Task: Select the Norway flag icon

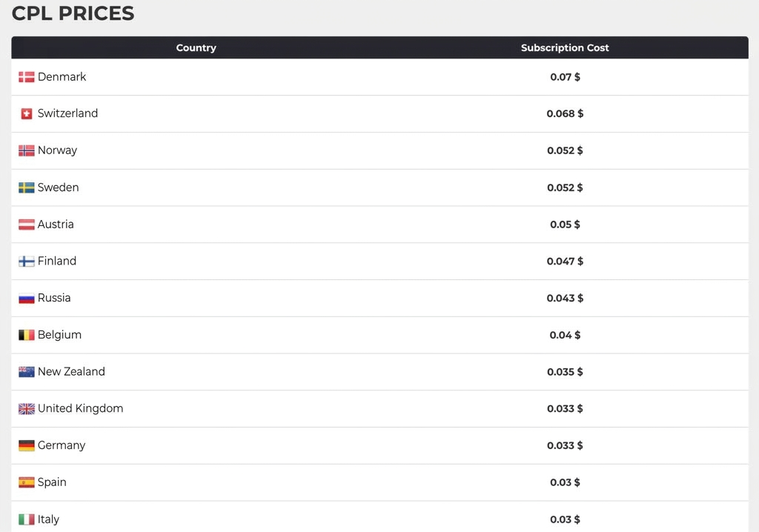Action: point(27,150)
